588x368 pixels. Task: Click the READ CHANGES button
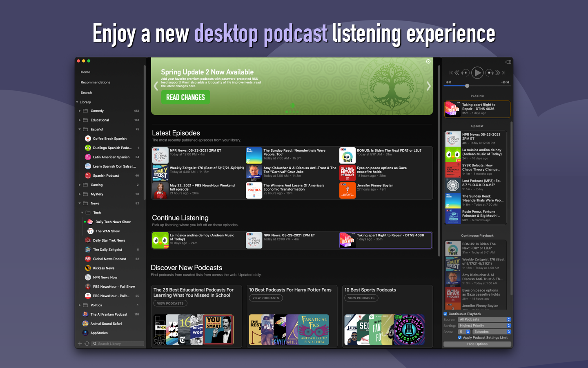[185, 97]
